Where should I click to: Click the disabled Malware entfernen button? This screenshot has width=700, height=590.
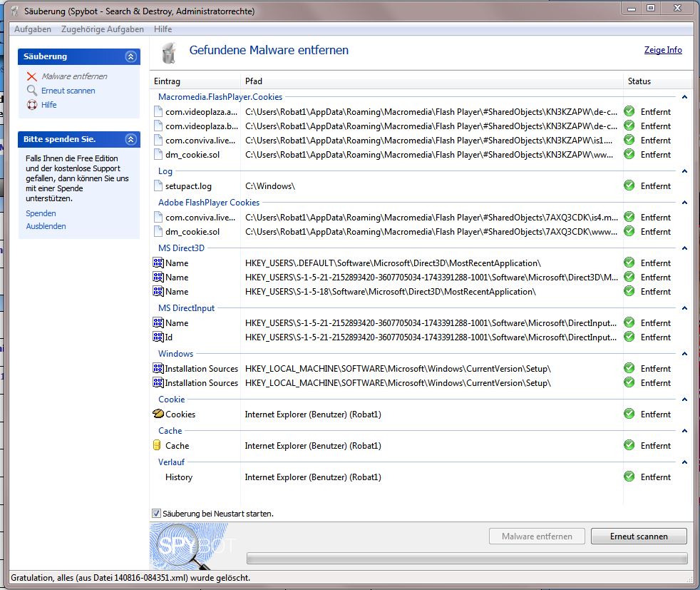pos(537,536)
